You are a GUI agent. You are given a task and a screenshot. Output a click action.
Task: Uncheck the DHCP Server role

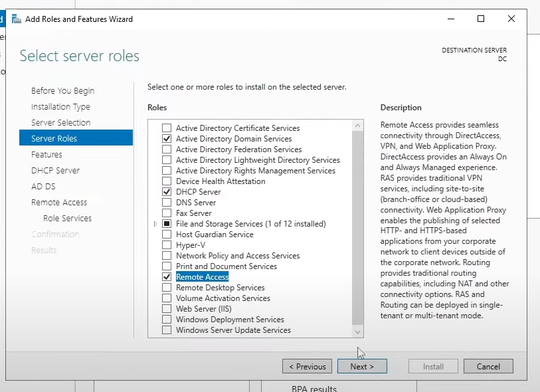click(167, 192)
